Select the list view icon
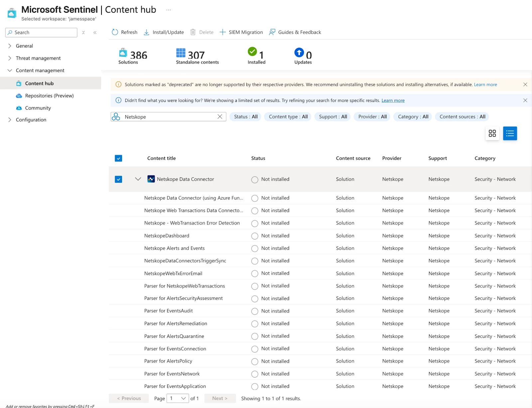532x408 pixels. tap(510, 134)
